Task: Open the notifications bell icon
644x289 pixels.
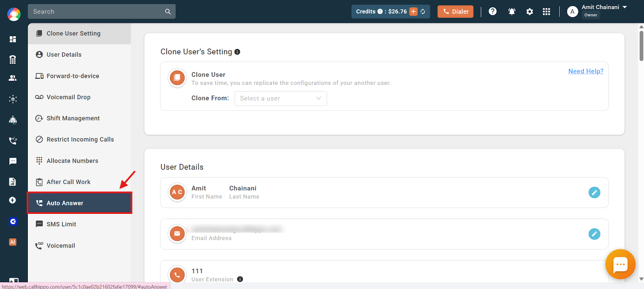Action: coord(512,12)
